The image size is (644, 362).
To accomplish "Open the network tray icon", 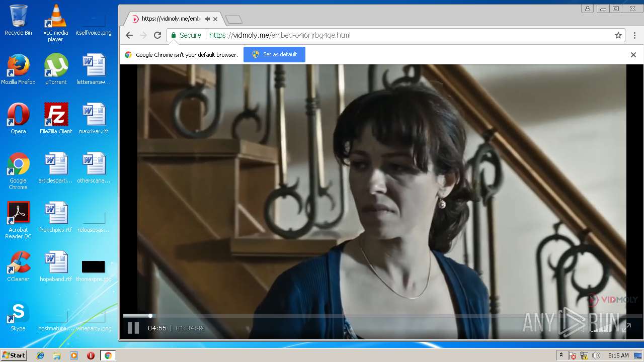I will (584, 355).
